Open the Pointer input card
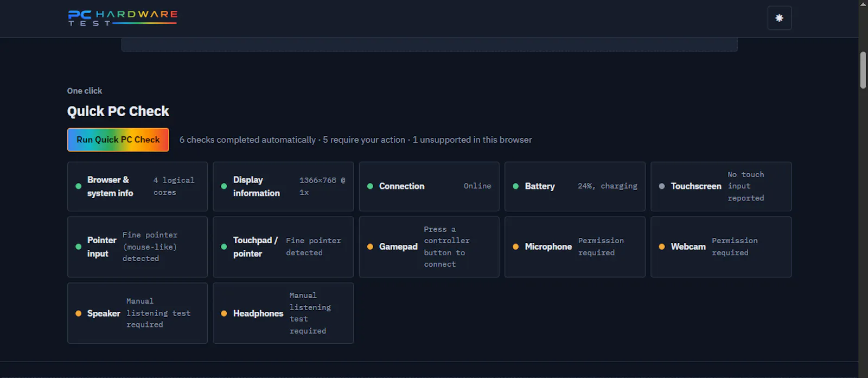This screenshot has height=378, width=868. coord(137,247)
